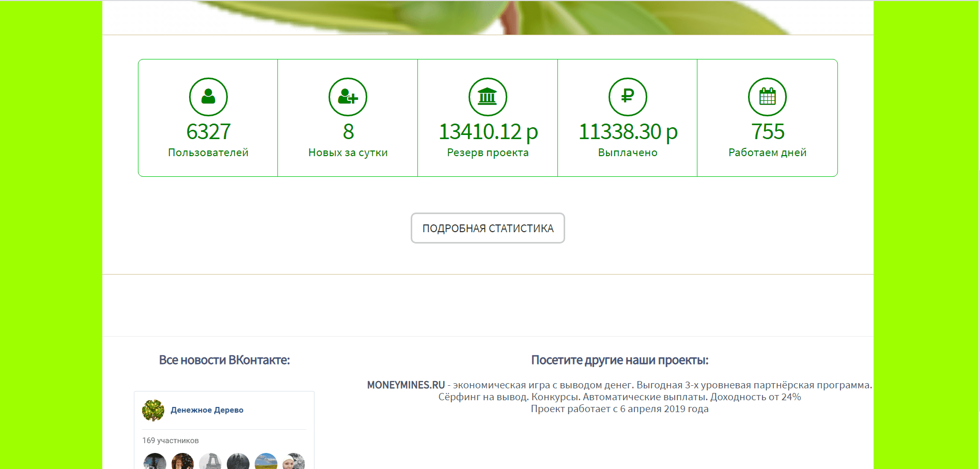Click the calendar icon above Работаем дней
Viewport: 980px width, 469px height.
pos(767,97)
